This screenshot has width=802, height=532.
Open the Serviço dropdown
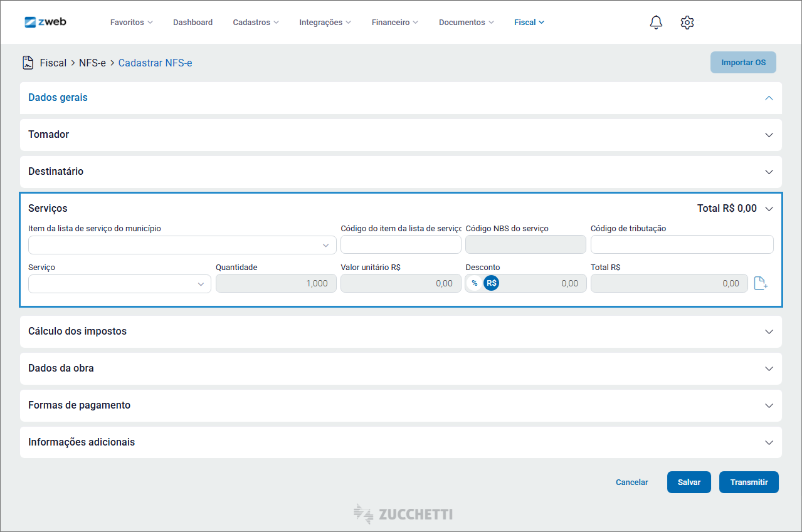[119, 284]
